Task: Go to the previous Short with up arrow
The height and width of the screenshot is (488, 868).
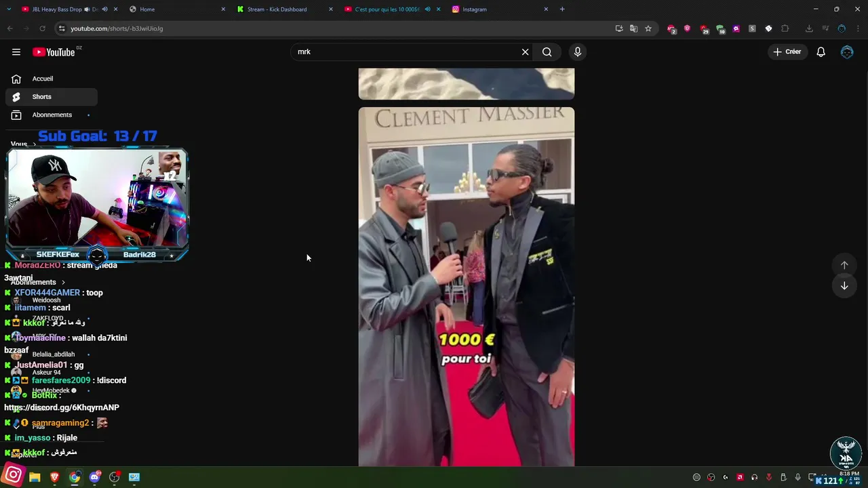Action: pos(844,265)
